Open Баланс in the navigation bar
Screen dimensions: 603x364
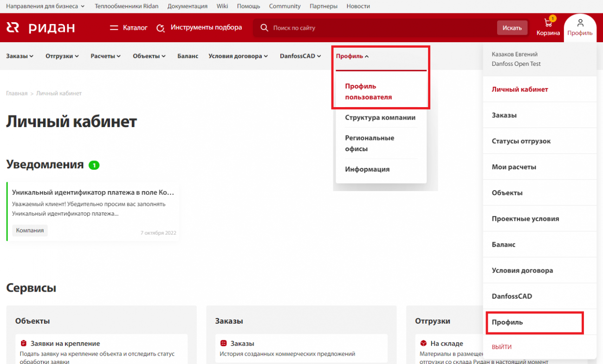click(188, 56)
